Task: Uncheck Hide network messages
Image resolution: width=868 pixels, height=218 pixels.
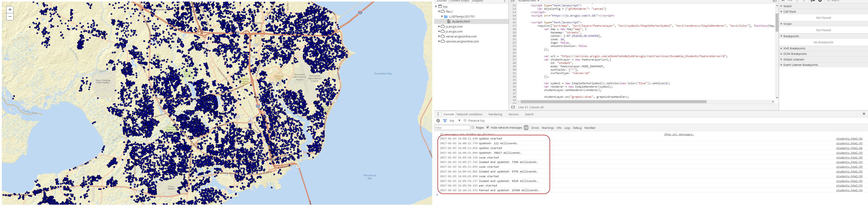Action: (x=488, y=128)
